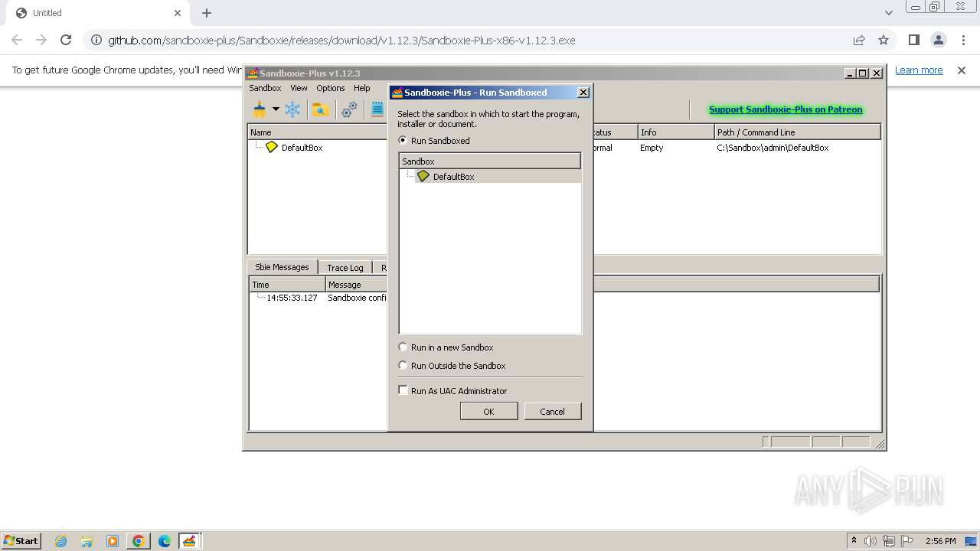Open the Options menu
The image size is (980, 551).
331,88
